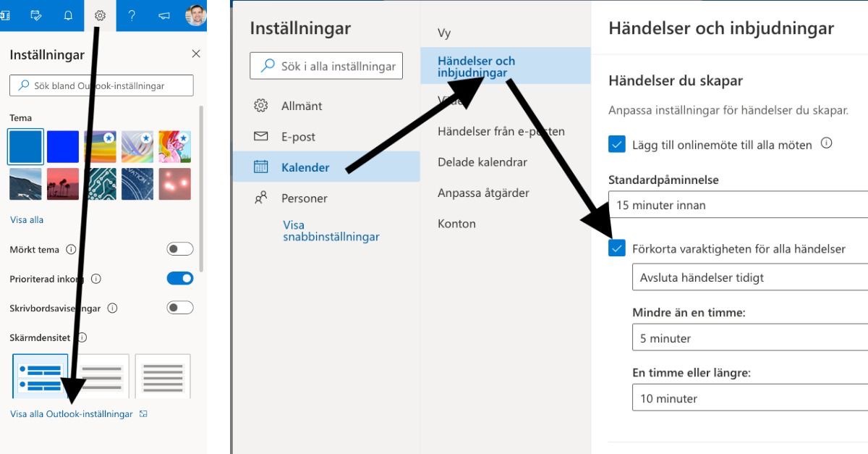Click the profile avatar picture
Viewport: 868px width, 454px height.
pyautogui.click(x=195, y=15)
